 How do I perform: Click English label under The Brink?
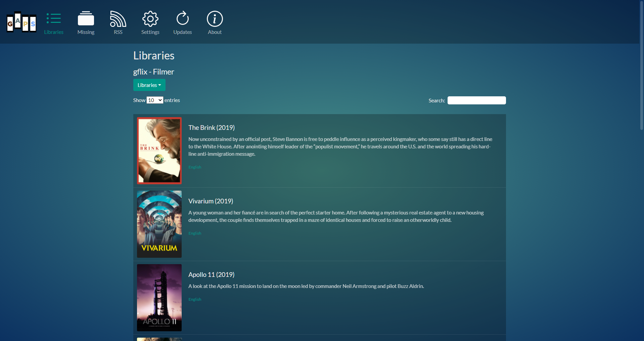[195, 167]
